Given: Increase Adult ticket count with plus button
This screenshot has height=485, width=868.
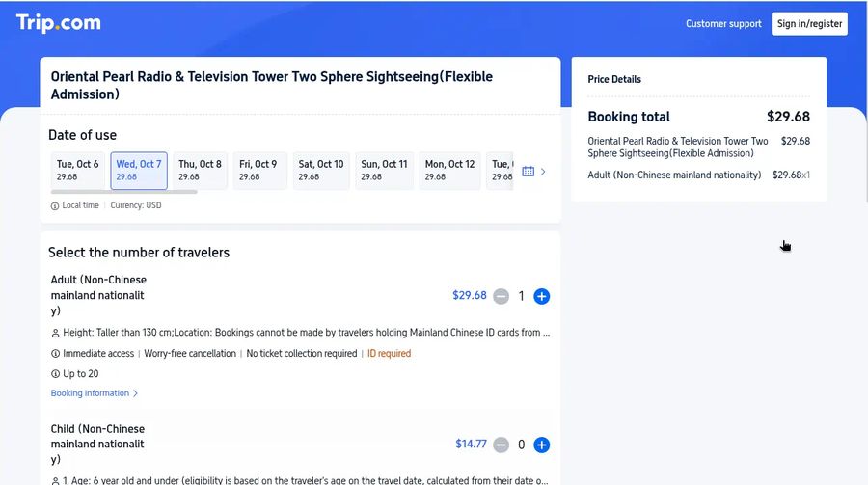Looking at the screenshot, I should (541, 296).
